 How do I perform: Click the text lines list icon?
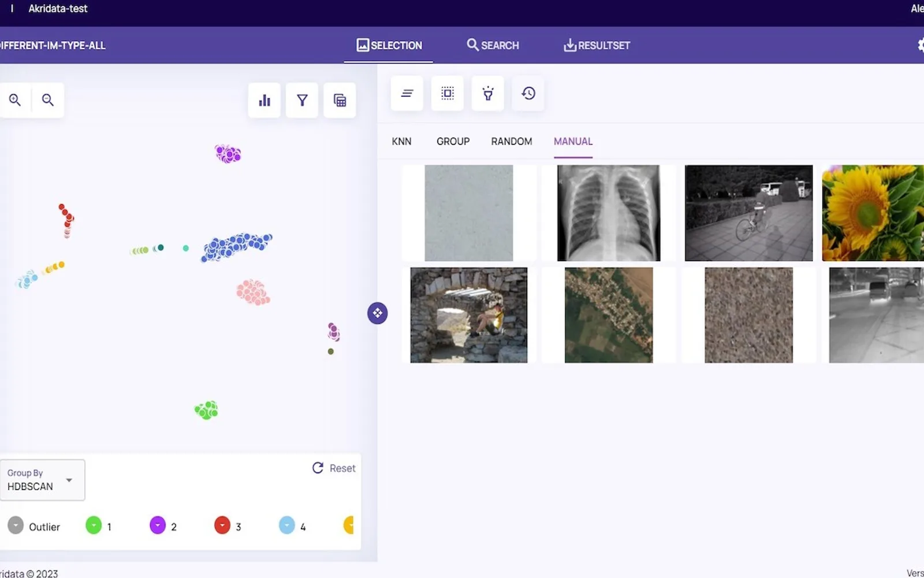click(407, 93)
